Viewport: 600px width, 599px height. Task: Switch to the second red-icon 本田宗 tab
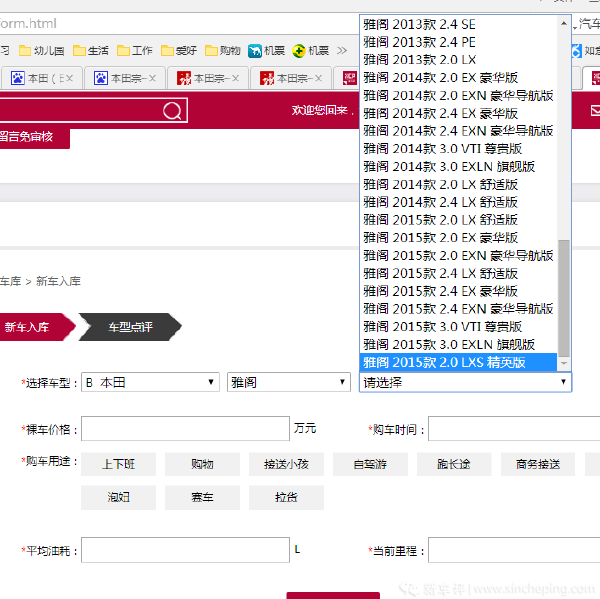click(291, 78)
